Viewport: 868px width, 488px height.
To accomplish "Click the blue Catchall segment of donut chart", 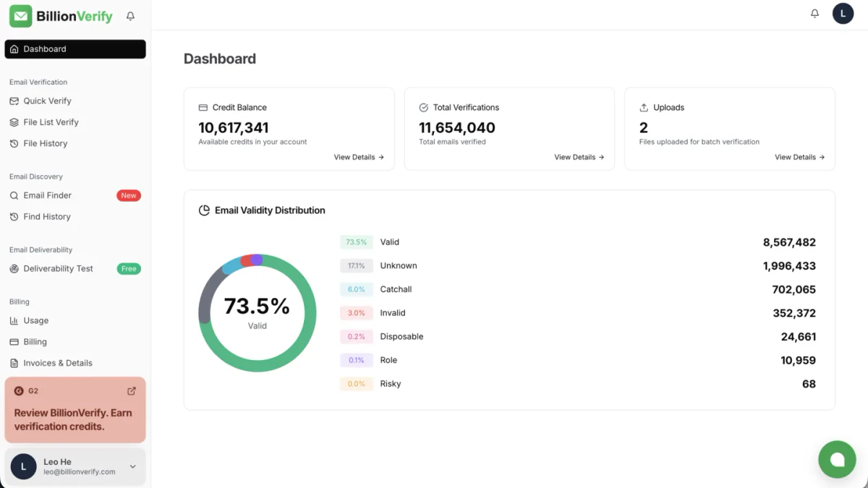I will click(231, 265).
